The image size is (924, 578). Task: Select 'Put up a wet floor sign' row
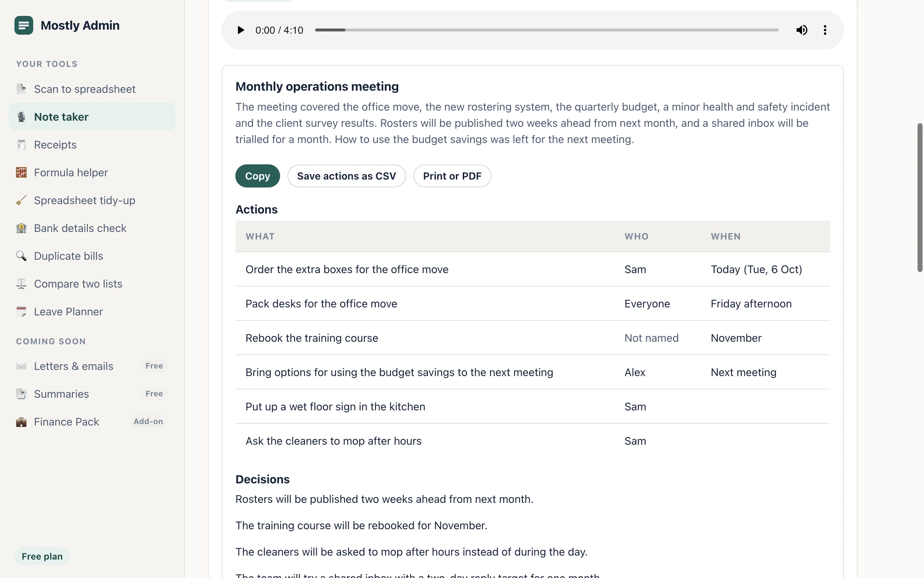point(532,406)
